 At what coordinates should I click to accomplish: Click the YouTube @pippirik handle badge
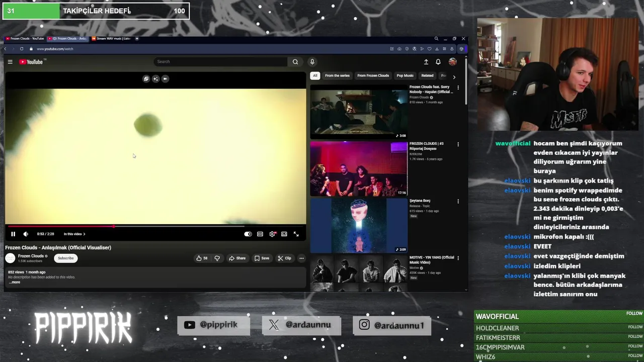pos(214,325)
